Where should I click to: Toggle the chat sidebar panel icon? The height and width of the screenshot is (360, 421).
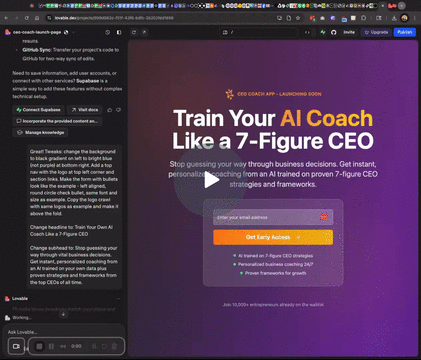coord(119,32)
